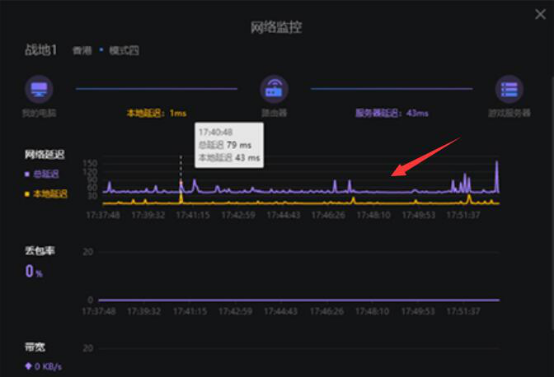Click the 战地1 game title
554x378 pixels.
click(41, 50)
